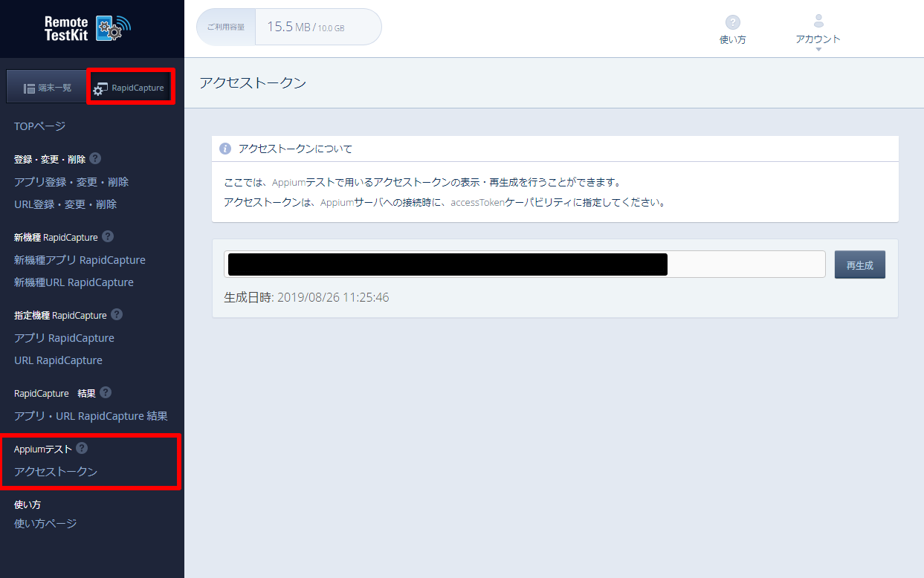Open URL RapidCapture page
The height and width of the screenshot is (578, 924).
pyautogui.click(x=58, y=360)
